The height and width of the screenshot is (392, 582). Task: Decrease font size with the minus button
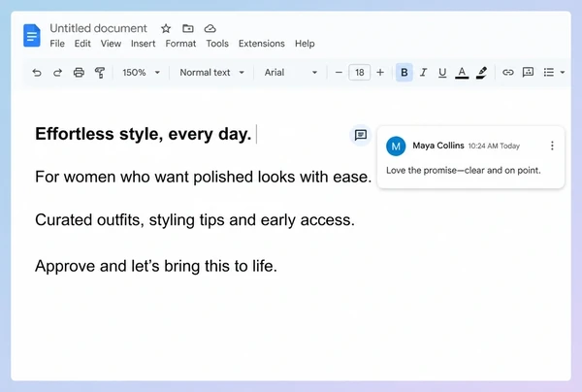[339, 73]
